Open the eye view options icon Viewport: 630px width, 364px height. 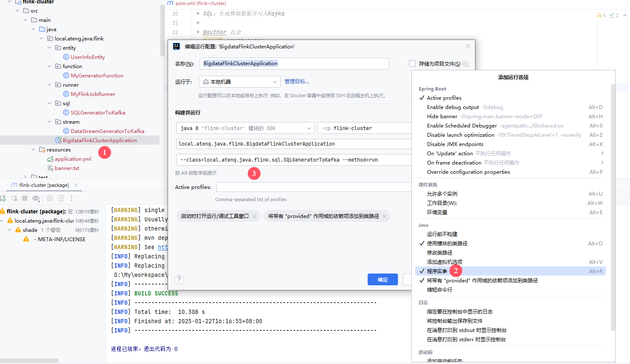(36, 198)
